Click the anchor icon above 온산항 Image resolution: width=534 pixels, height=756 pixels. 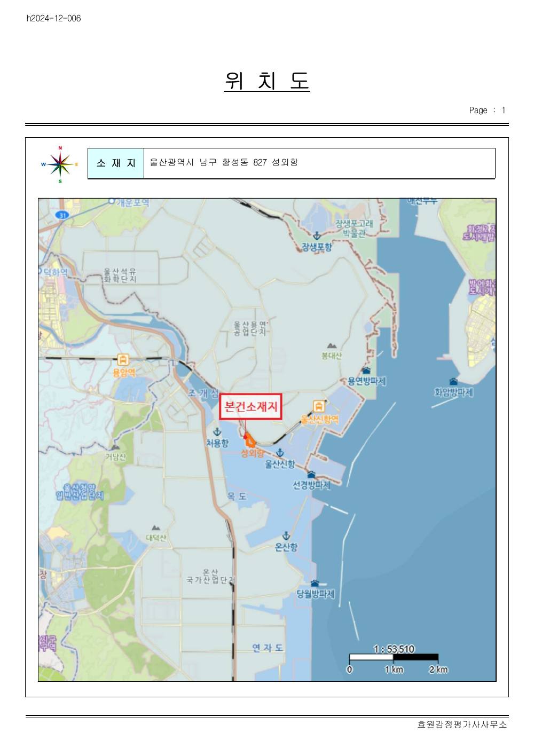click(286, 535)
